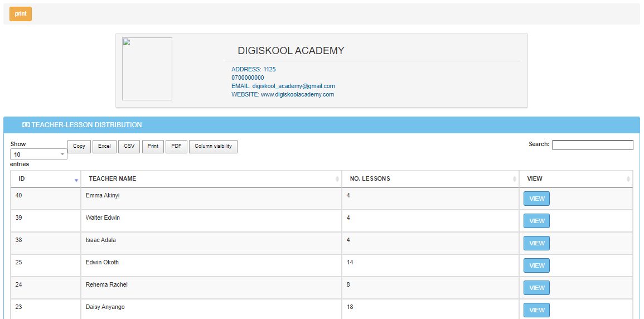The width and height of the screenshot is (644, 319).
Task: View lessons for Edwin Okoth
Action: click(536, 266)
